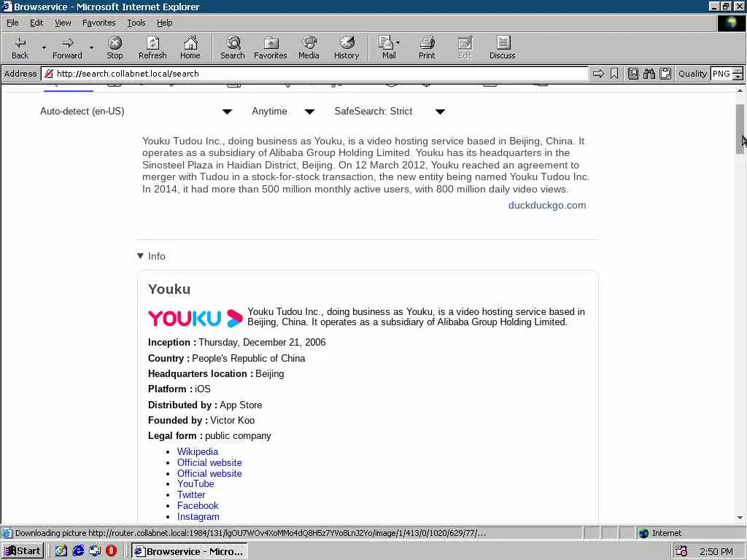Viewport: 747px width, 560px height.
Task: Open the Forward history dropdown arrow
Action: tap(91, 47)
